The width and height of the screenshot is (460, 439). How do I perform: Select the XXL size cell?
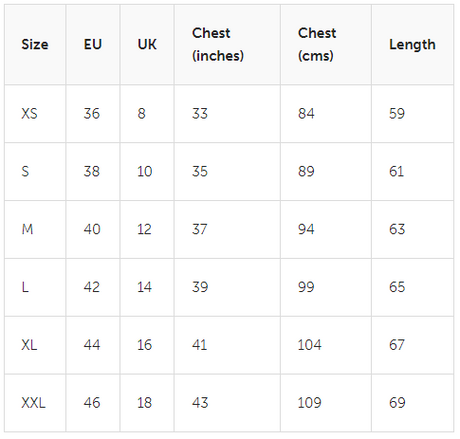pyautogui.click(x=33, y=403)
